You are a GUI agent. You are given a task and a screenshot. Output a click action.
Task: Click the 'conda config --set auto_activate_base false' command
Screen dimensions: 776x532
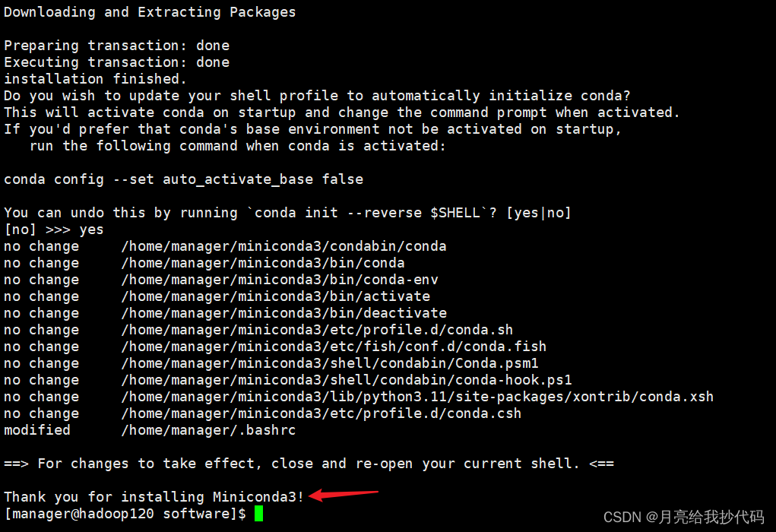pos(184,179)
